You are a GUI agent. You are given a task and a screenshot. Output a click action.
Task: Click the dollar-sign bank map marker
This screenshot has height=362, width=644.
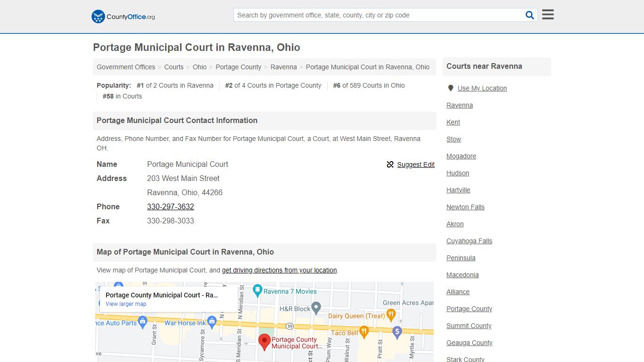pos(397,332)
